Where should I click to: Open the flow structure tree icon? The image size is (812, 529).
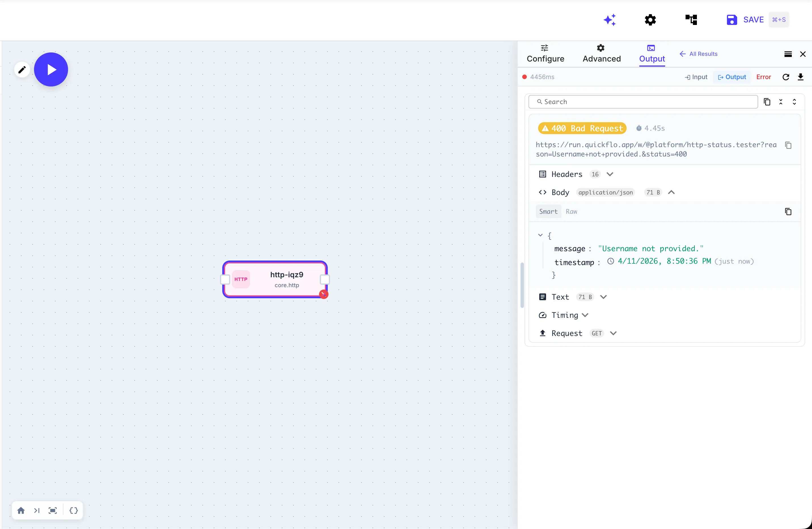[691, 20]
